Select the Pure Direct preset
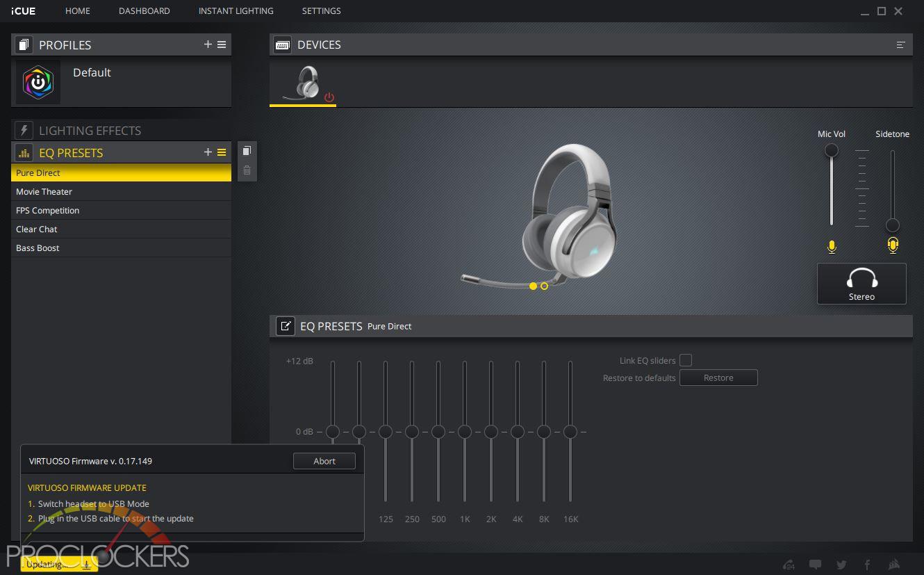This screenshot has height=575, width=924. point(121,172)
